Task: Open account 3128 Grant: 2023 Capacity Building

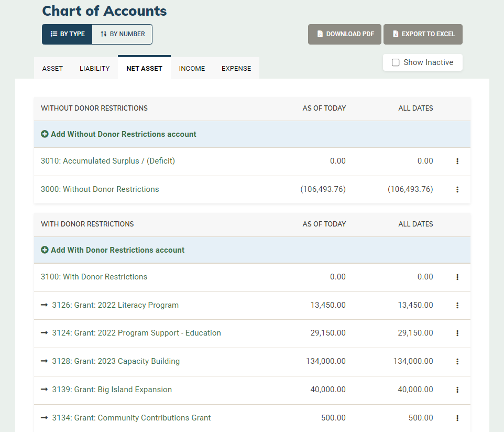Action: 116,361
